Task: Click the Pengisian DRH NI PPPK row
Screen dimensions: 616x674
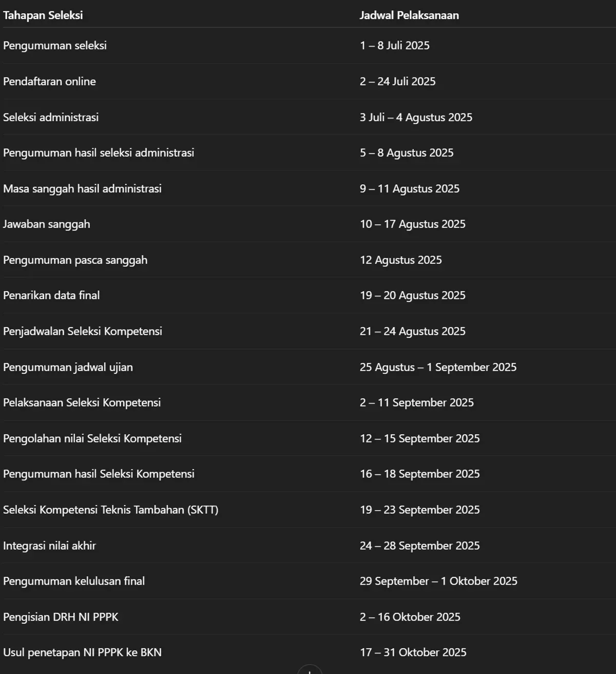Action: pyautogui.click(x=308, y=617)
